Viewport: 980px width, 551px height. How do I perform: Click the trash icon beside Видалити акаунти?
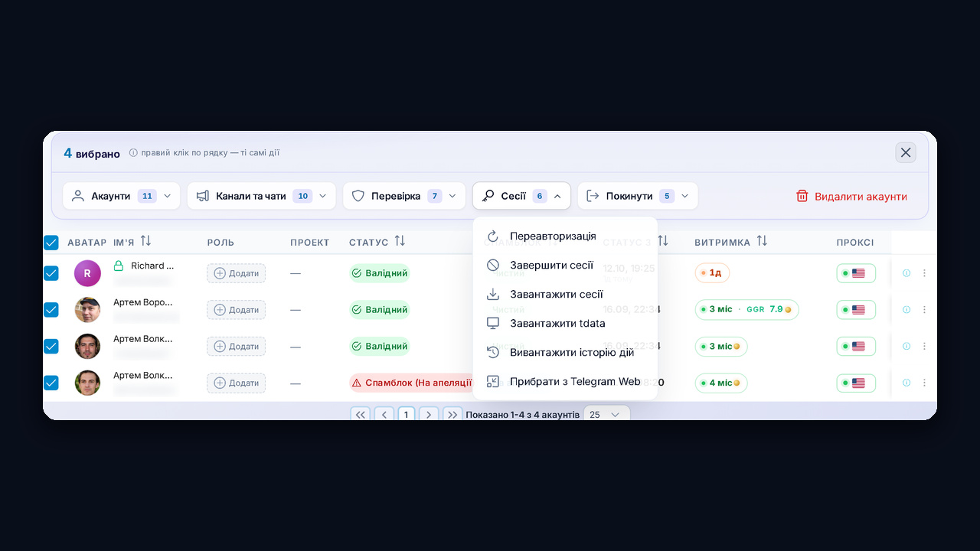coord(802,196)
